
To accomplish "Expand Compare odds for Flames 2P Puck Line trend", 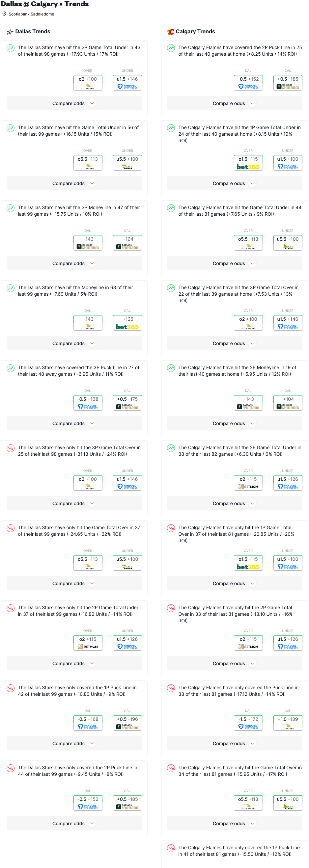I will click(235, 103).
